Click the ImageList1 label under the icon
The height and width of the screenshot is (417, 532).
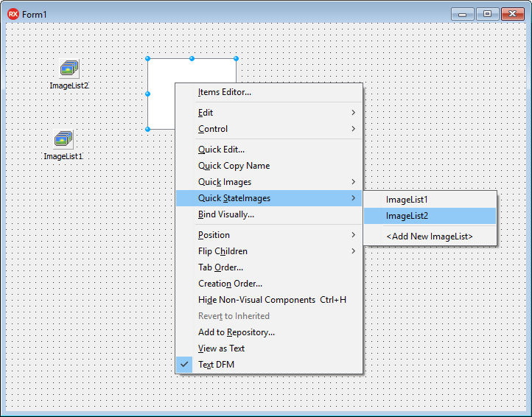63,156
